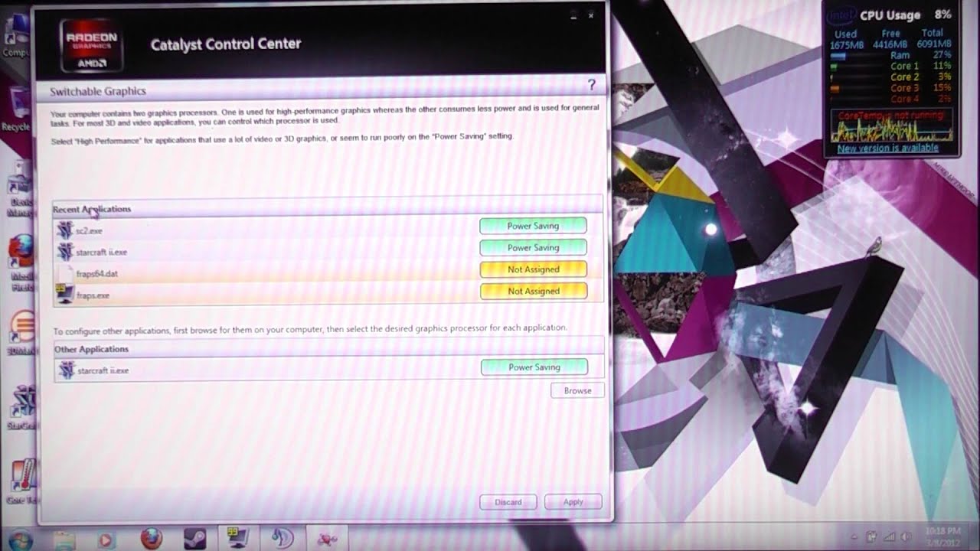The height and width of the screenshot is (551, 980).
Task: Open the New version is available link
Action: (887, 148)
